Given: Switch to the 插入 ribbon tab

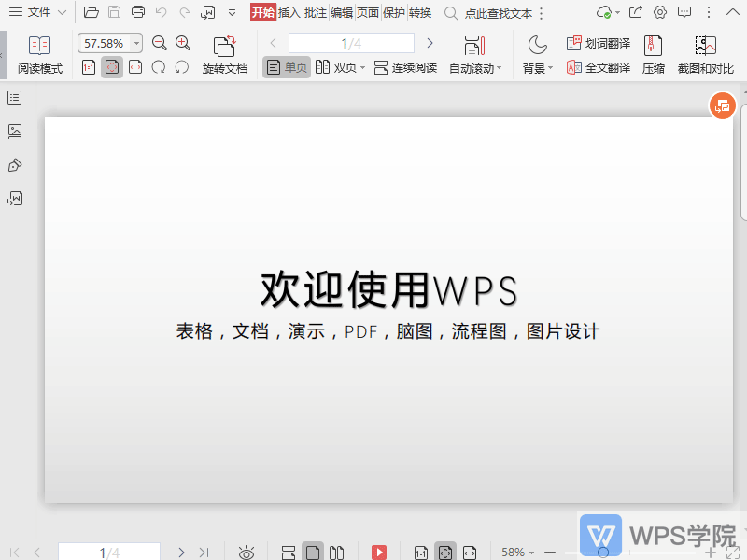Looking at the screenshot, I should pos(289,14).
